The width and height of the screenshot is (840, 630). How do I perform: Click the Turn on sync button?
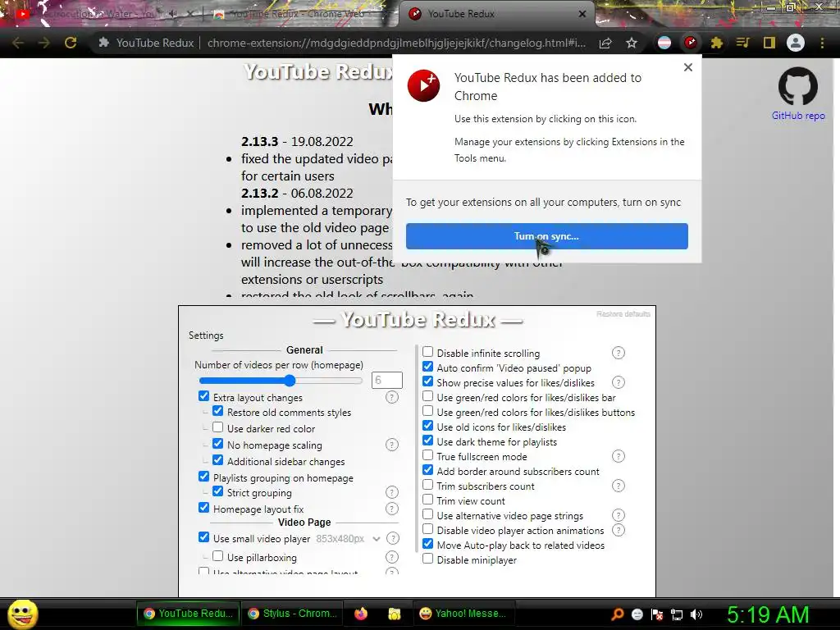point(546,236)
